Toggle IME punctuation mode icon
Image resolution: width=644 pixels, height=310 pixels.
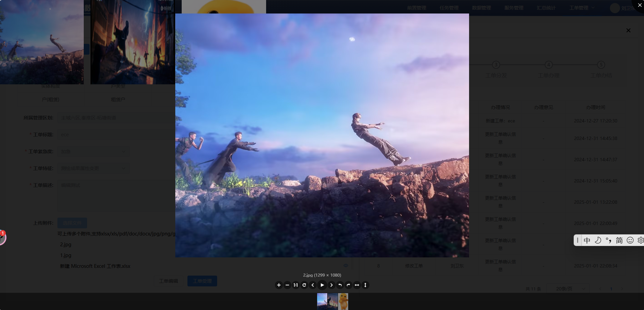(x=609, y=240)
